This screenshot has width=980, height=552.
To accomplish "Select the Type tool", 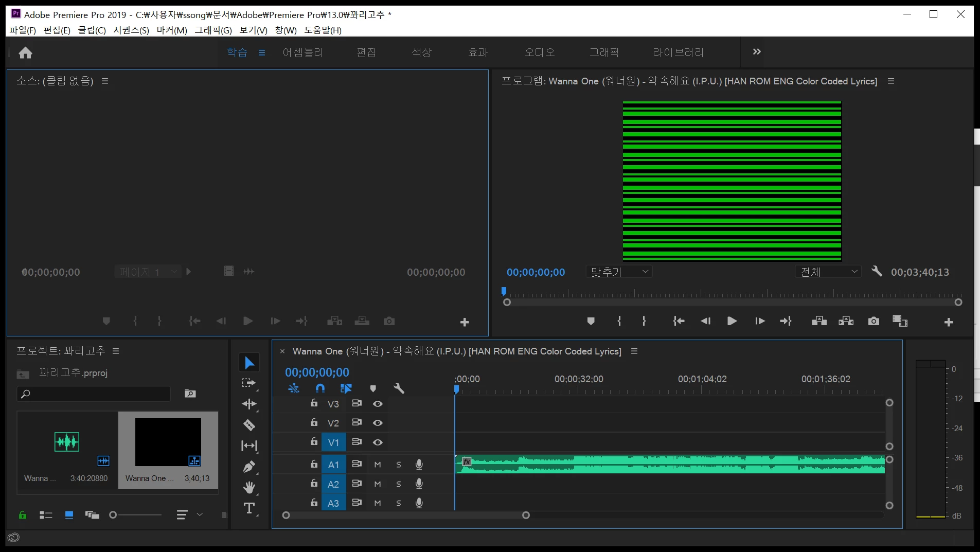I will pos(249,508).
